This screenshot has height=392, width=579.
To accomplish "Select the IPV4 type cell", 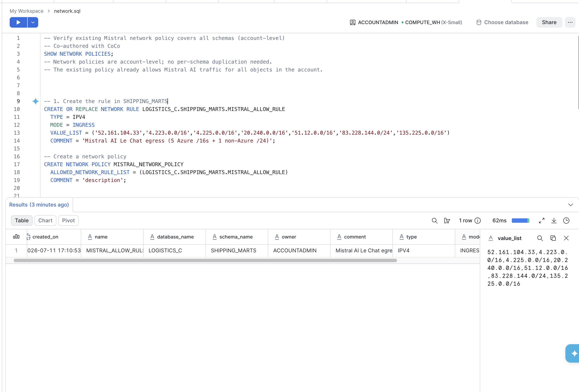I will 424,251.
